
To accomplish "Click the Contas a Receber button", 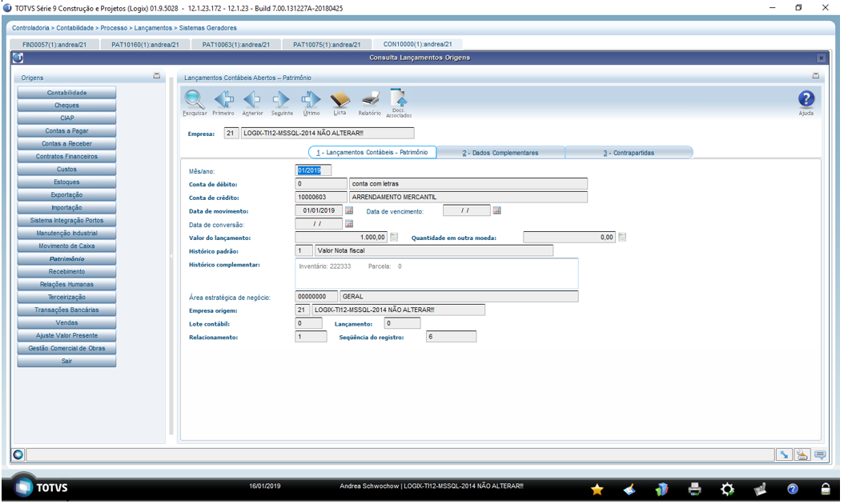I will click(66, 144).
